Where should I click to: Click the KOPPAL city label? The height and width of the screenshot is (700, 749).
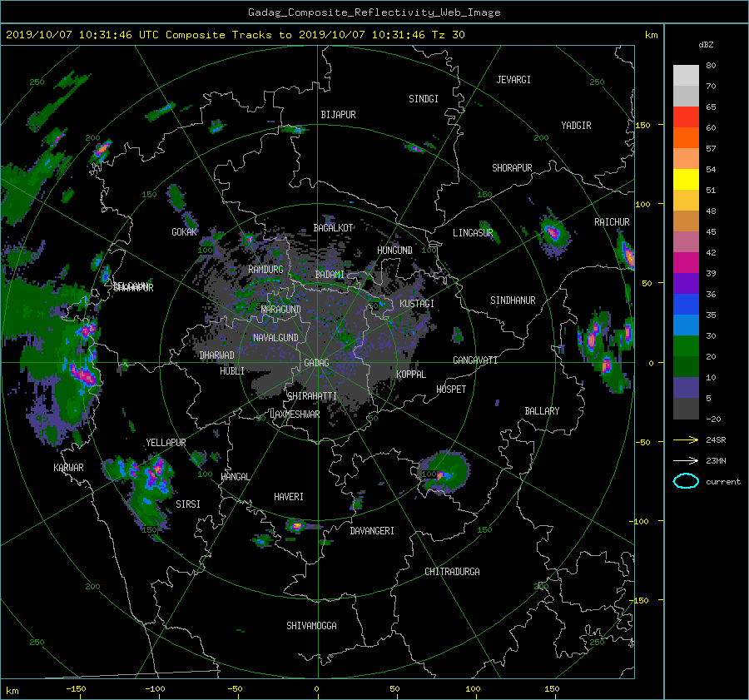(411, 374)
